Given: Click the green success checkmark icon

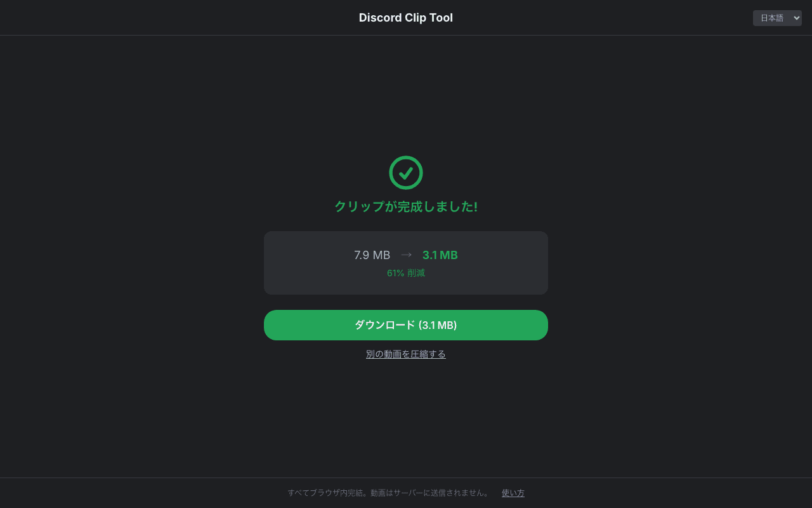Looking at the screenshot, I should pyautogui.click(x=406, y=173).
